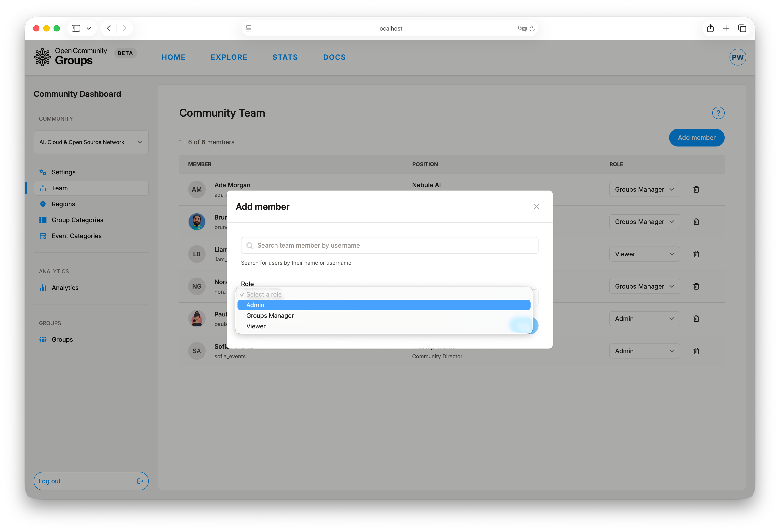The width and height of the screenshot is (780, 532).
Task: Click the AM avatar for Ada Morgan
Action: tap(197, 190)
